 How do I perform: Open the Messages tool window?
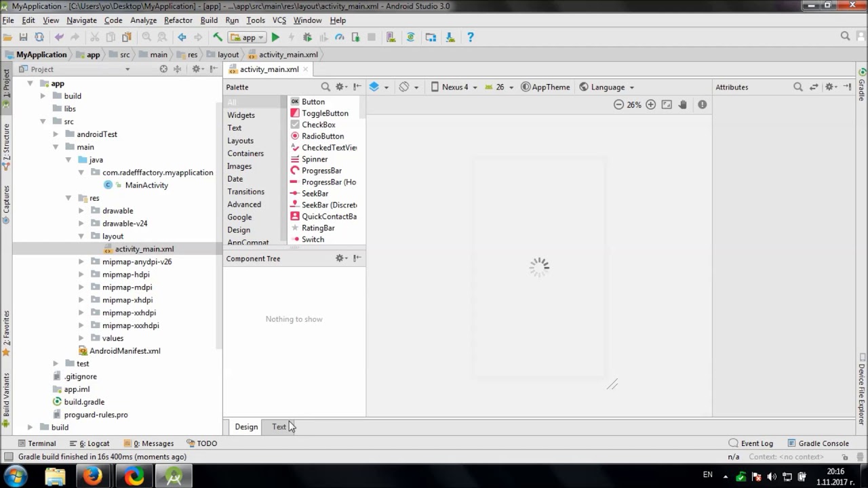pos(149,443)
